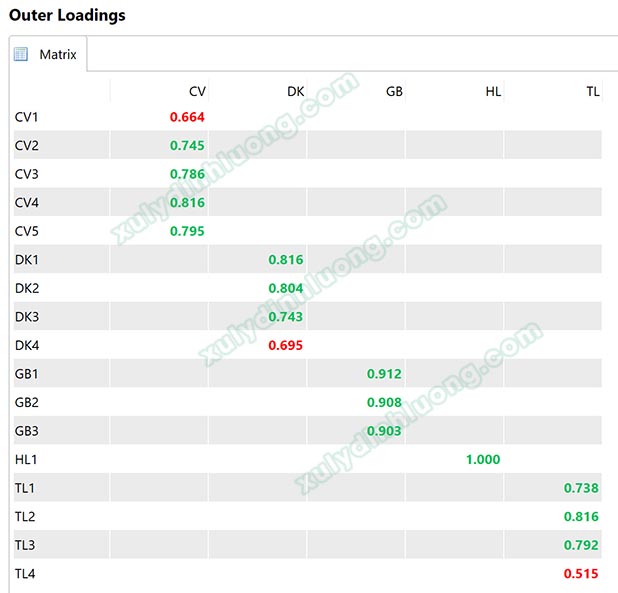Click the 0.816 value in TL2 row
Image resolution: width=618 pixels, height=593 pixels.
click(581, 516)
